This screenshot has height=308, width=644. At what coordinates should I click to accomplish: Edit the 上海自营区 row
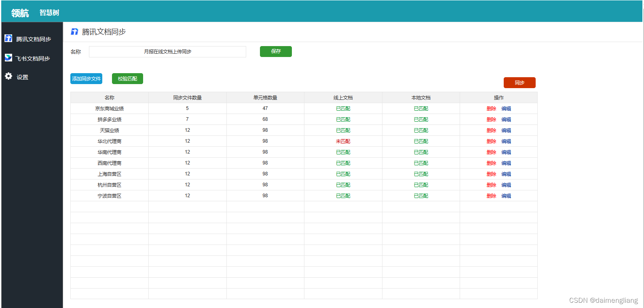coord(506,174)
